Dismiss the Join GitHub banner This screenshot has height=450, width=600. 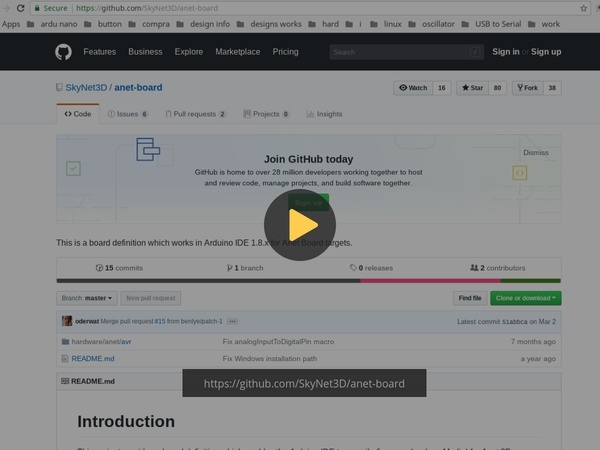click(x=536, y=153)
